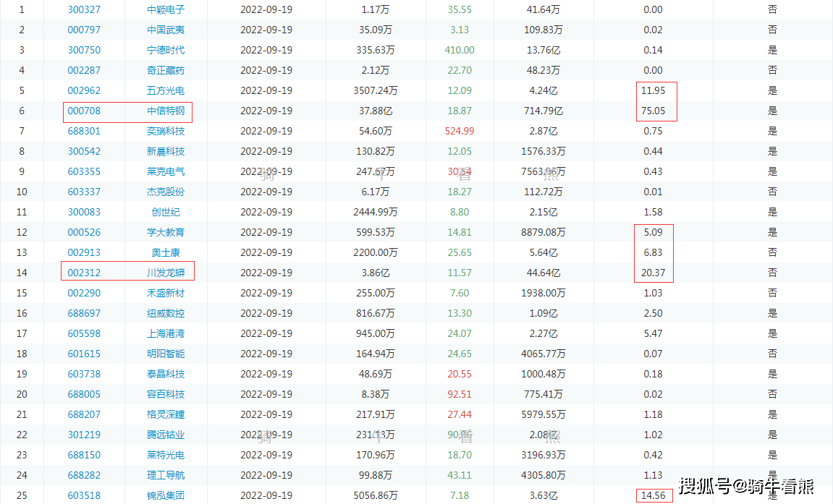Open stock code link 300327
The width and height of the screenshot is (833, 504).
(84, 9)
